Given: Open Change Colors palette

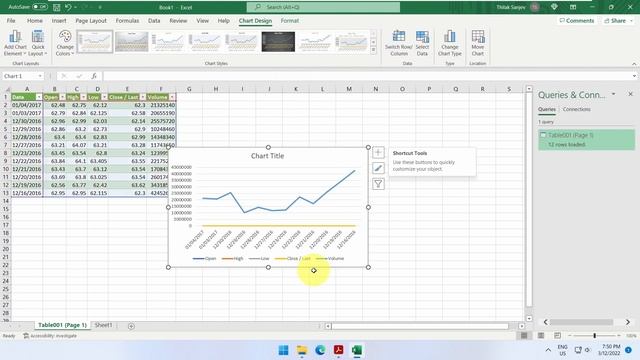Looking at the screenshot, I should [x=65, y=43].
